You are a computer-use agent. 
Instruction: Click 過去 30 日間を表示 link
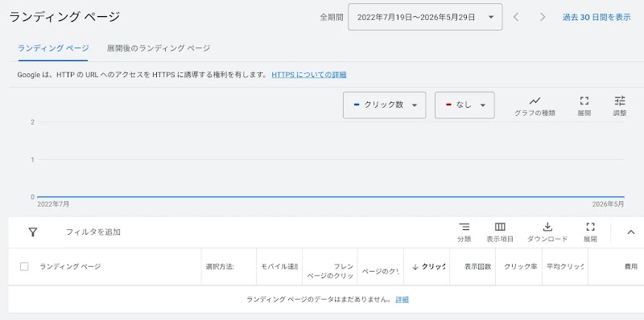click(597, 17)
